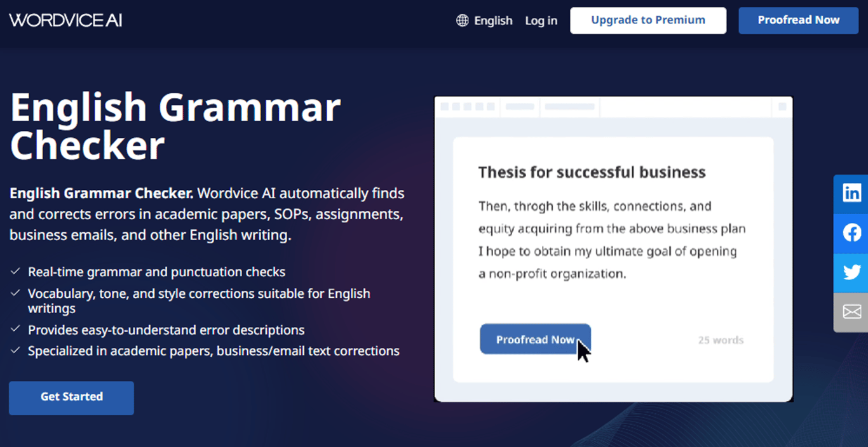
Task: Share page via email envelope icon
Action: click(851, 312)
